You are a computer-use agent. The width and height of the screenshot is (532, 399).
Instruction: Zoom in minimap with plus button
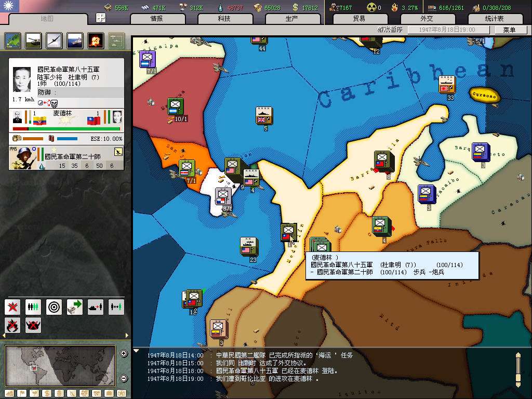coord(124,353)
